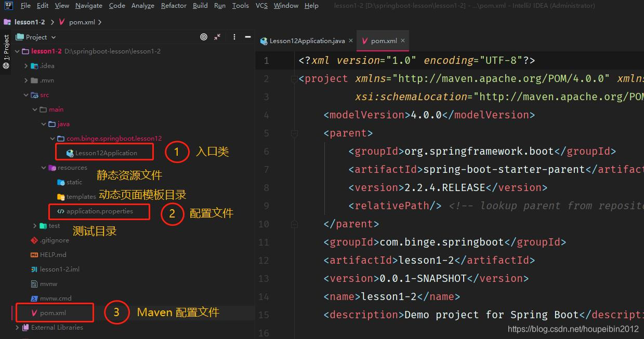This screenshot has height=339, width=644.
Task: Open the Project view dropdown
Action: [36, 37]
